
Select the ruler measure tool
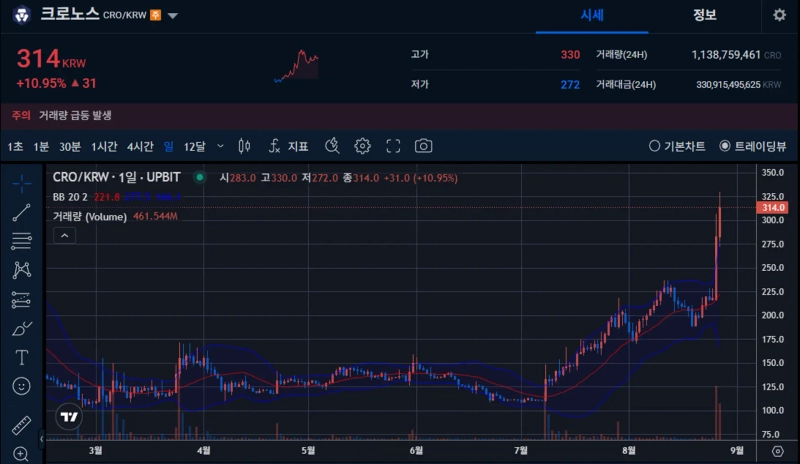(x=21, y=425)
